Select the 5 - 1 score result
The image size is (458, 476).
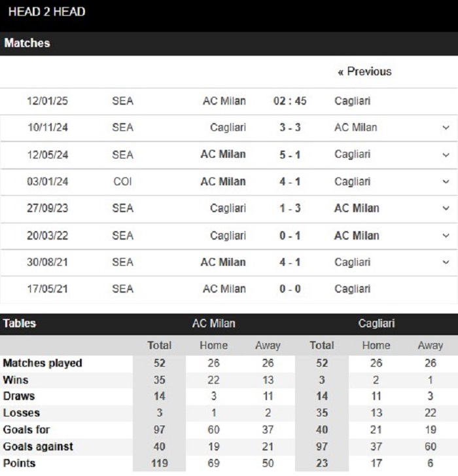(x=290, y=155)
